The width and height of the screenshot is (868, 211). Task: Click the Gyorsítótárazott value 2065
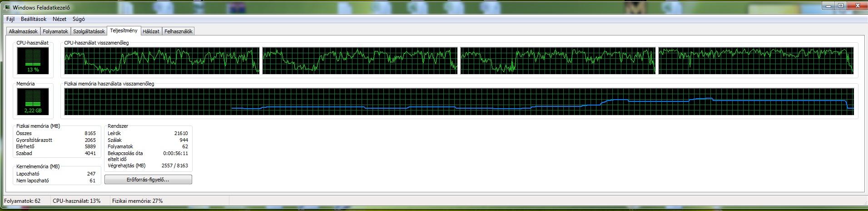[x=90, y=140]
